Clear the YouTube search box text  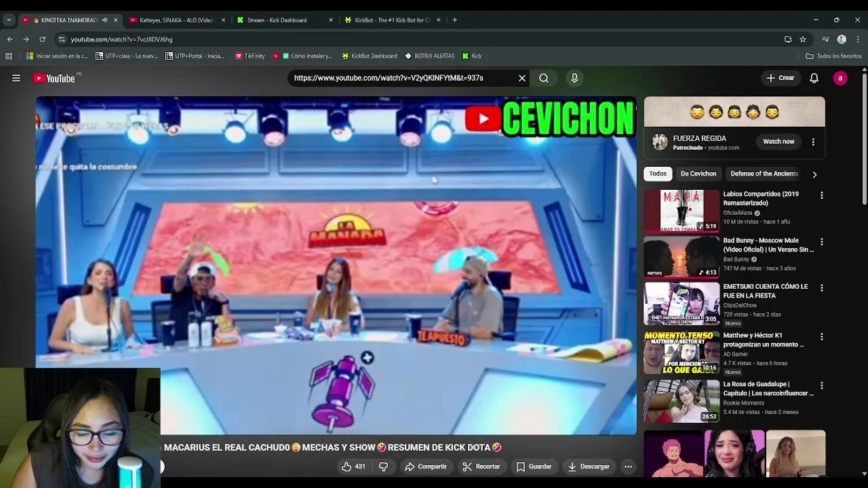click(521, 79)
